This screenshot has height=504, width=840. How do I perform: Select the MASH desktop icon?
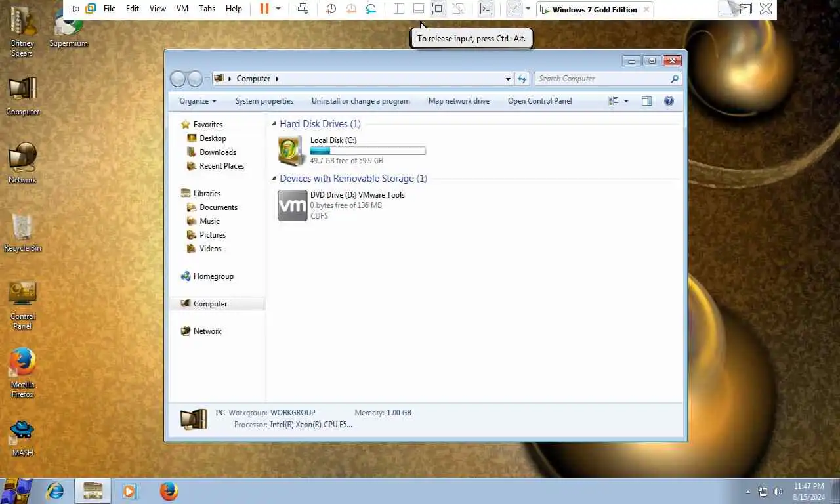(x=22, y=438)
